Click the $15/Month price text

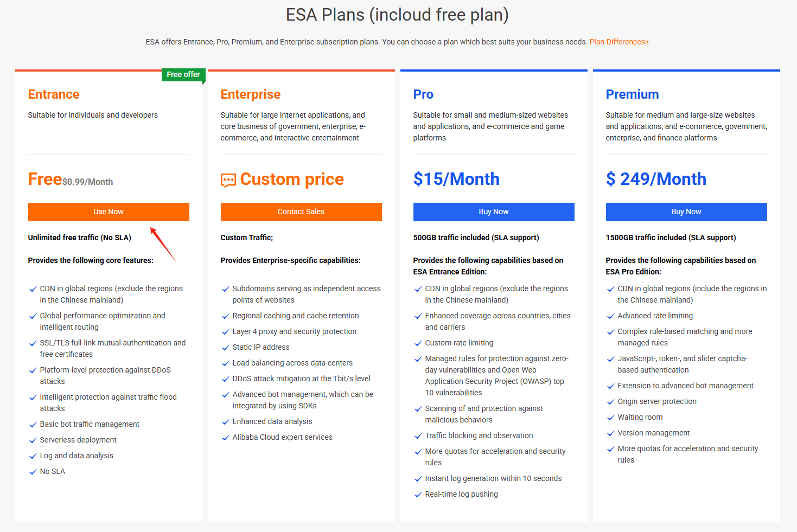456,179
